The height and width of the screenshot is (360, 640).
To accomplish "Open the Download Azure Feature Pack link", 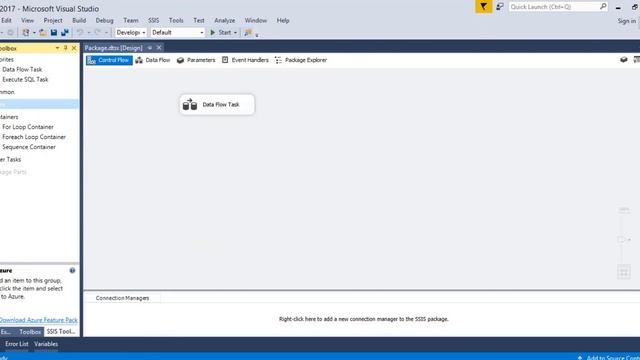I will (x=38, y=320).
